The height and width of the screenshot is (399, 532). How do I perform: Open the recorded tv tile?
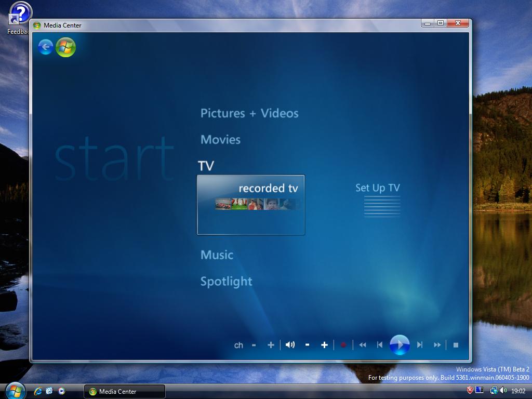pyautogui.click(x=251, y=205)
